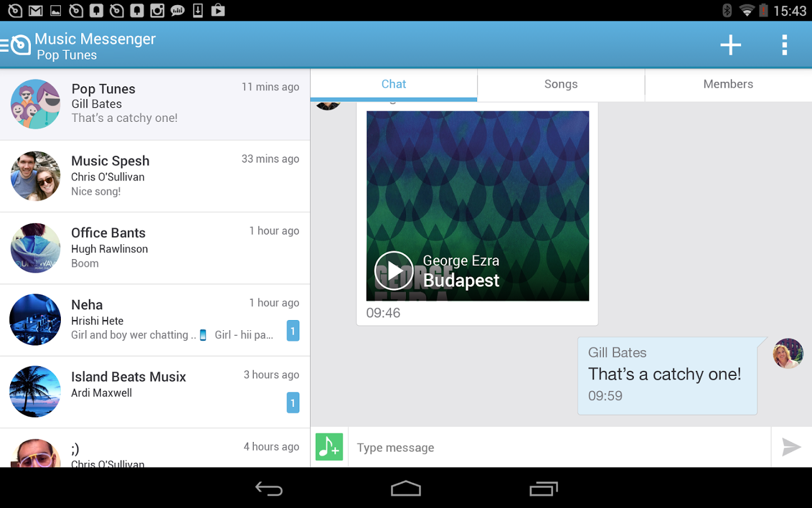Tap the 09:59 timestamp in Gill's message
The image size is (812, 508).
tap(605, 396)
